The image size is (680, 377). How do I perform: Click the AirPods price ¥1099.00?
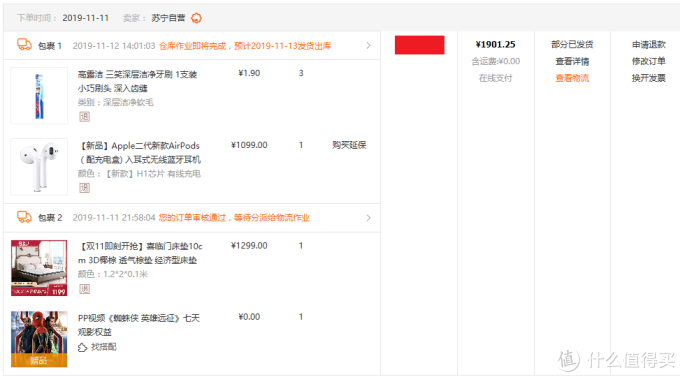[249, 145]
